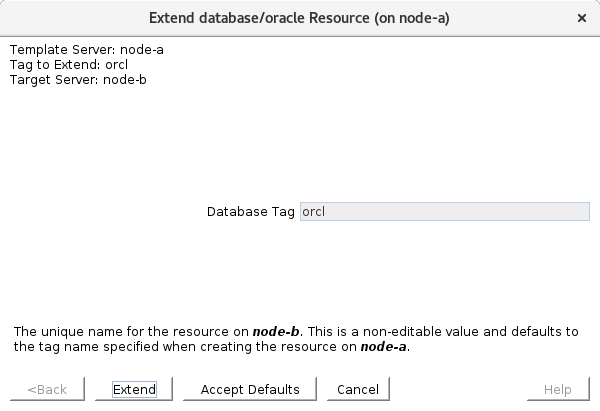600x411 pixels.
Task: Click "The unique name" description phrase
Action: coord(60,332)
